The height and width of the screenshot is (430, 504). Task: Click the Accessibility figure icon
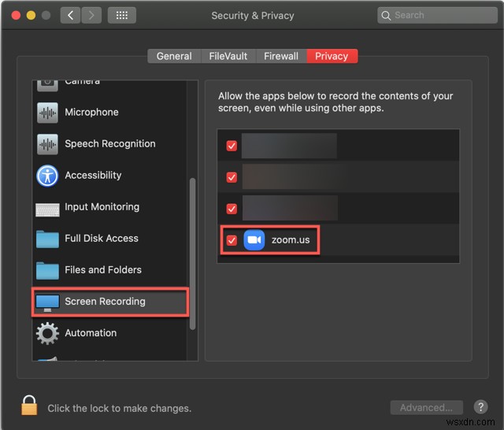coord(47,176)
